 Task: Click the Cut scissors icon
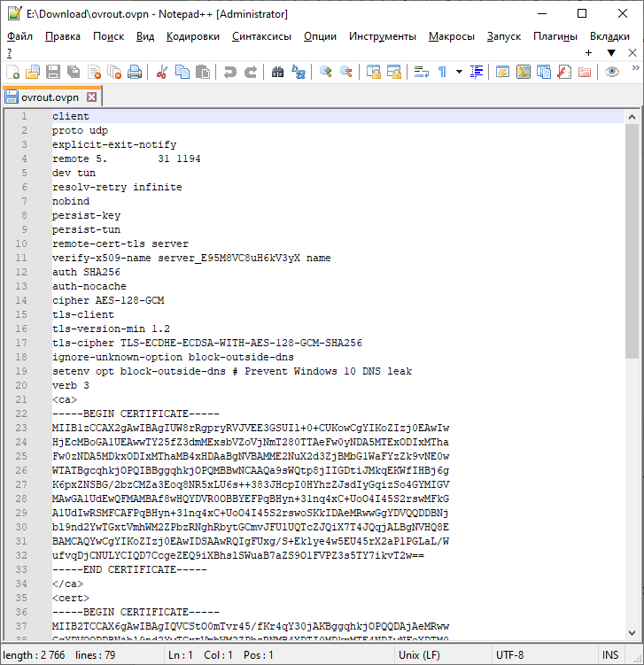tap(161, 72)
